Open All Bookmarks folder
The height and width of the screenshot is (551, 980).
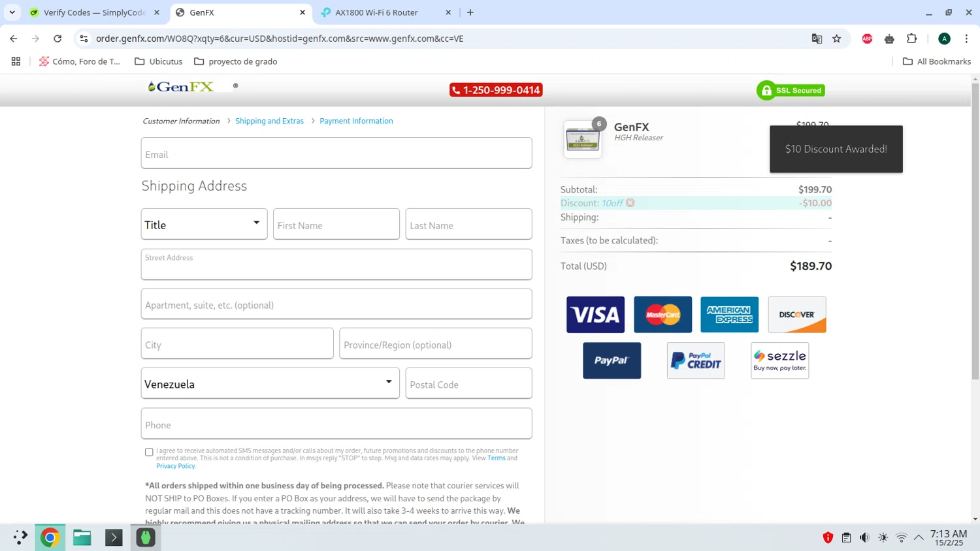coord(937,61)
